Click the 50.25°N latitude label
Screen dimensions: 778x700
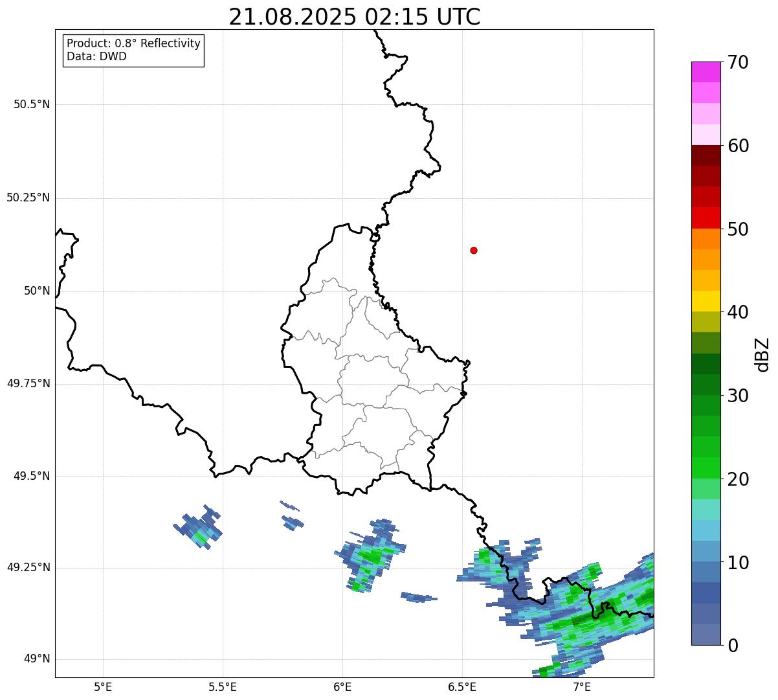pyautogui.click(x=28, y=198)
